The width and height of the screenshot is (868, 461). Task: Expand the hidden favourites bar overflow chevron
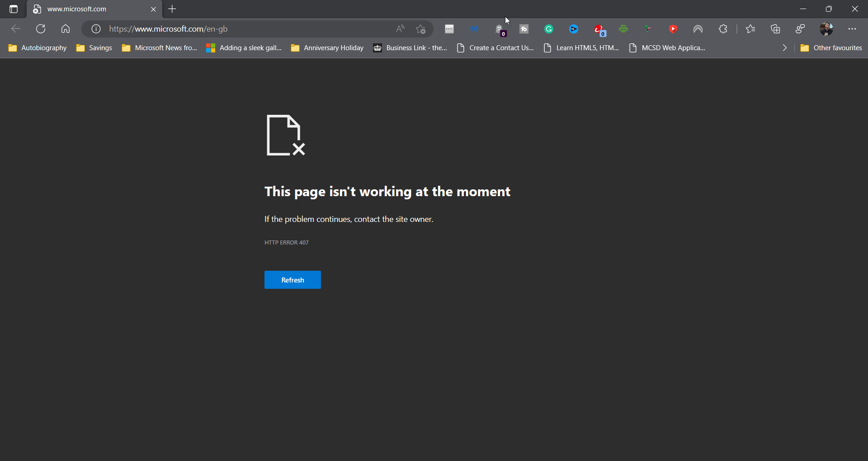point(785,48)
